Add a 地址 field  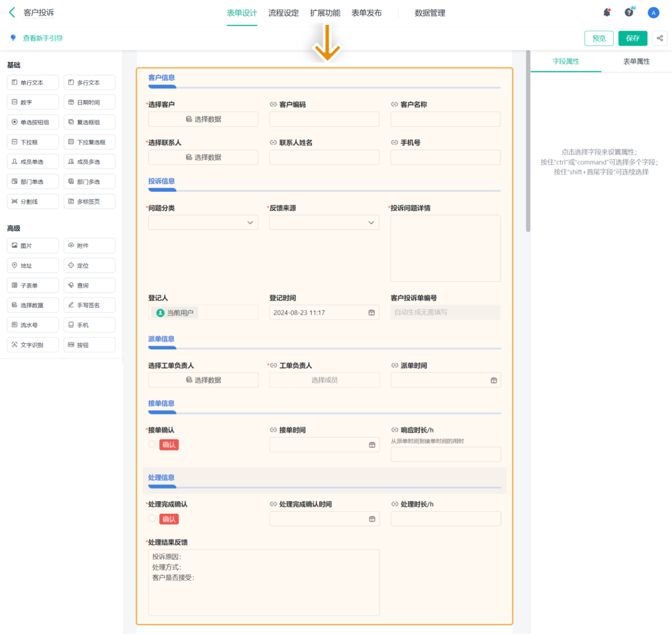point(33,266)
